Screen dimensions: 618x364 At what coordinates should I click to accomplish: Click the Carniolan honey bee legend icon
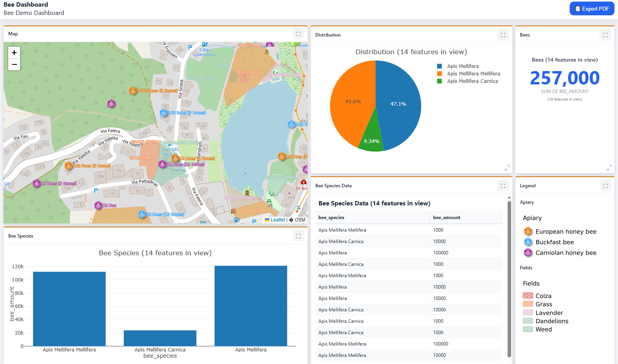pyautogui.click(x=528, y=253)
